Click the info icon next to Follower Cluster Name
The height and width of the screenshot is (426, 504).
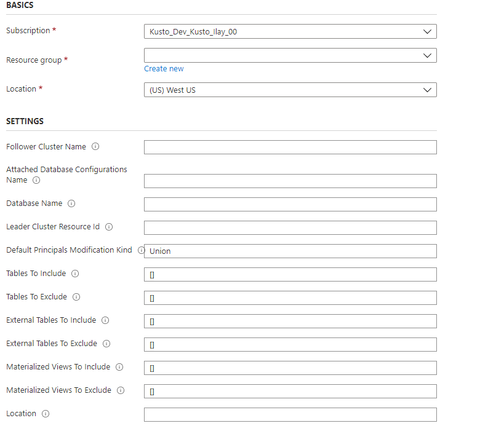[95, 146]
